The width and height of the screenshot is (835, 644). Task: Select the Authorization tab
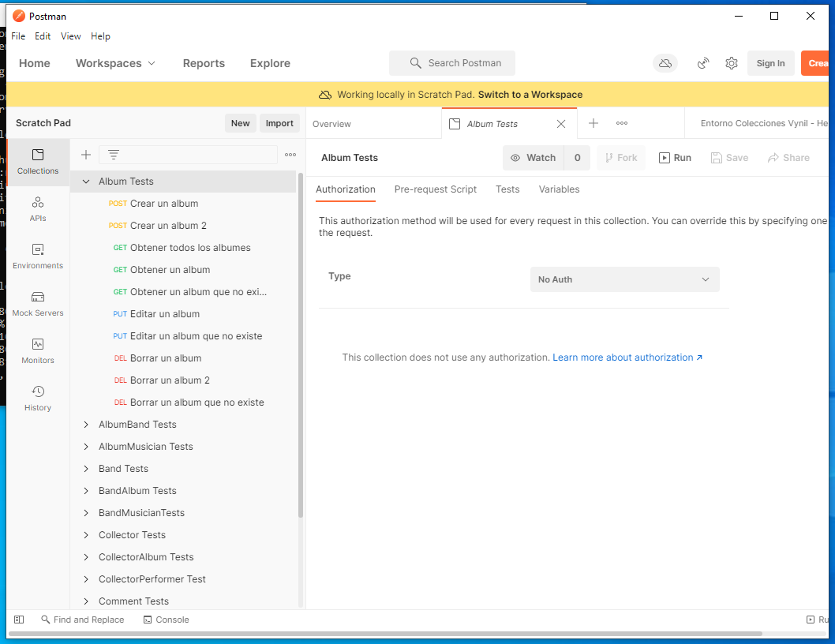346,189
